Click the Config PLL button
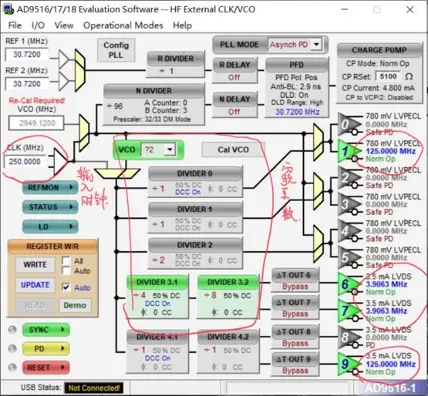The width and height of the screenshot is (428, 396). (116, 50)
